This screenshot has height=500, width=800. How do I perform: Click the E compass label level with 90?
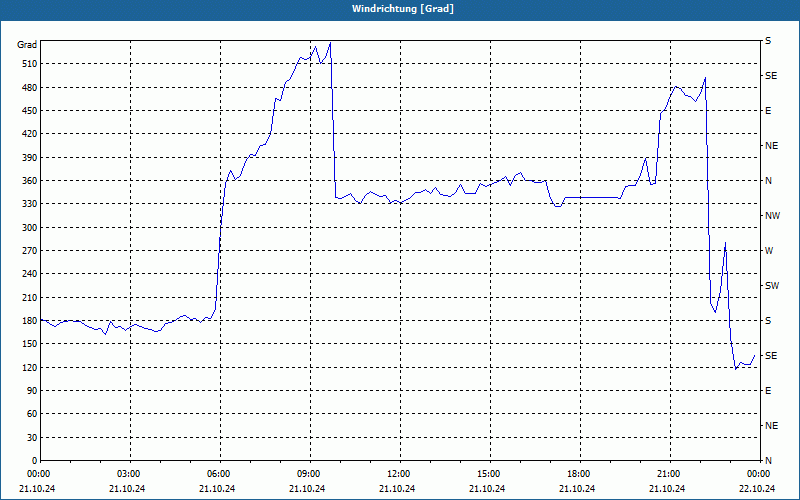click(768, 391)
